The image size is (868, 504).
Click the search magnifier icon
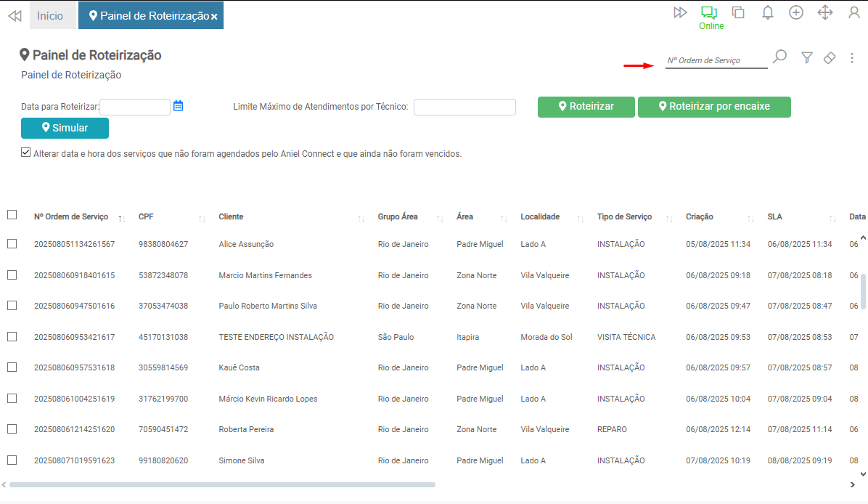(x=779, y=57)
